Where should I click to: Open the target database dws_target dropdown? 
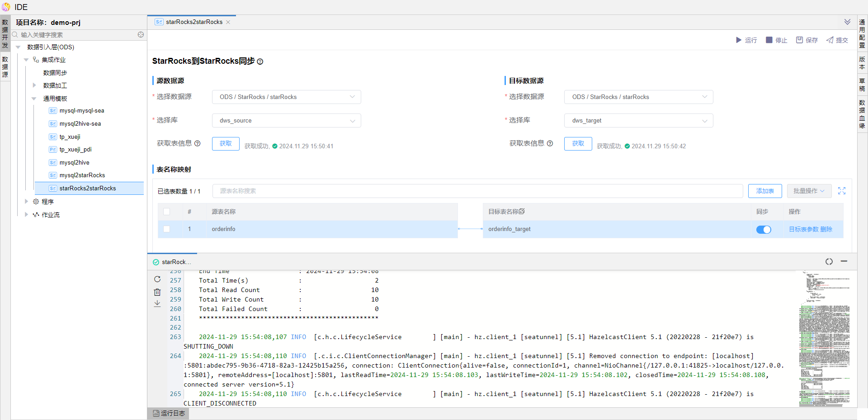[638, 121]
